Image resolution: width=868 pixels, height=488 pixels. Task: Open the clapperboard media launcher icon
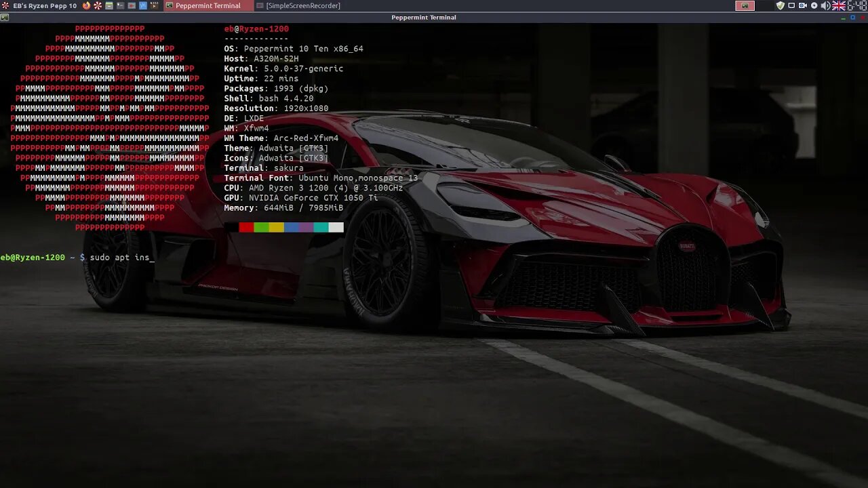[x=154, y=5]
